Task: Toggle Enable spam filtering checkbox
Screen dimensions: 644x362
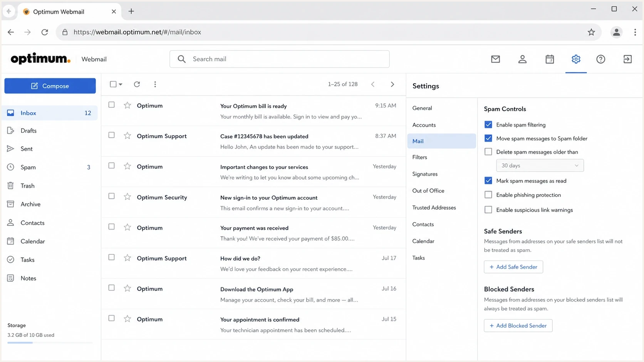Action: [488, 125]
